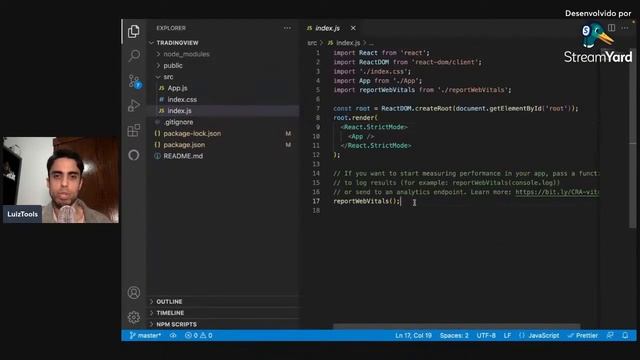Open the Explorer view in activity bar
Viewport: 640px width, 360px height.
pos(134,31)
